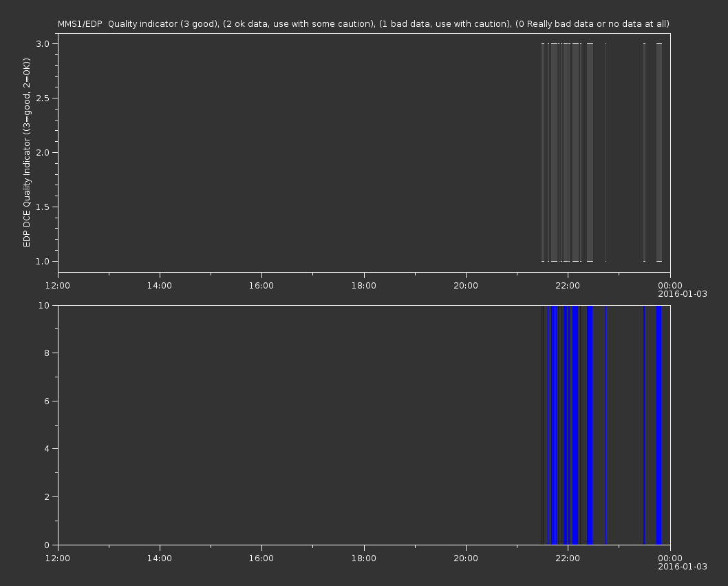Click the 0 tick label on blue-bar plot

pyautogui.click(x=47, y=545)
